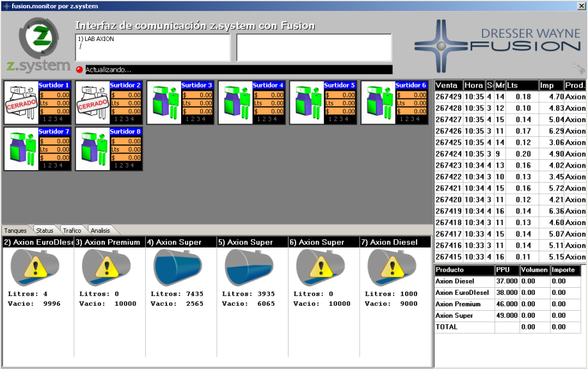
Task: Select sale row 267418
Action: point(511,223)
